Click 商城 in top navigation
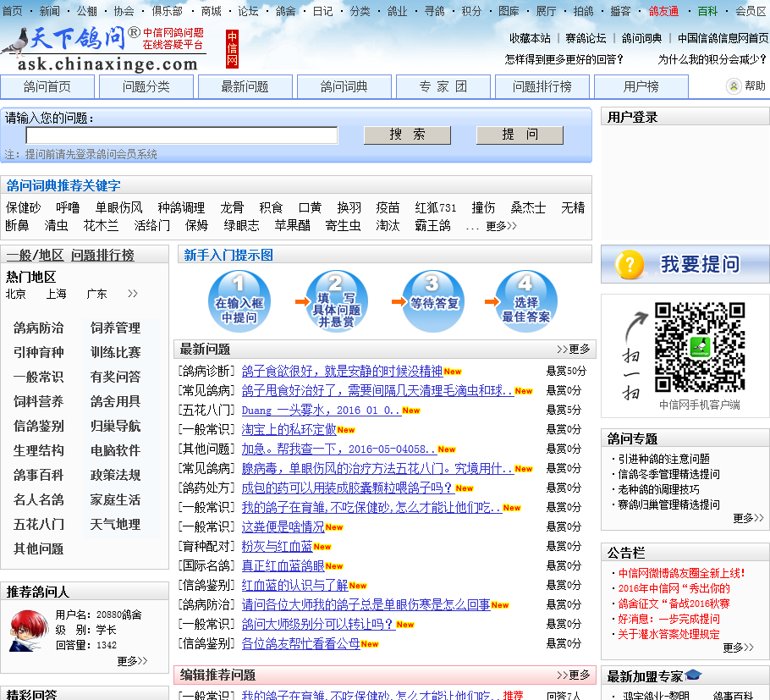Screen dimensions: 770x700 click(x=212, y=11)
